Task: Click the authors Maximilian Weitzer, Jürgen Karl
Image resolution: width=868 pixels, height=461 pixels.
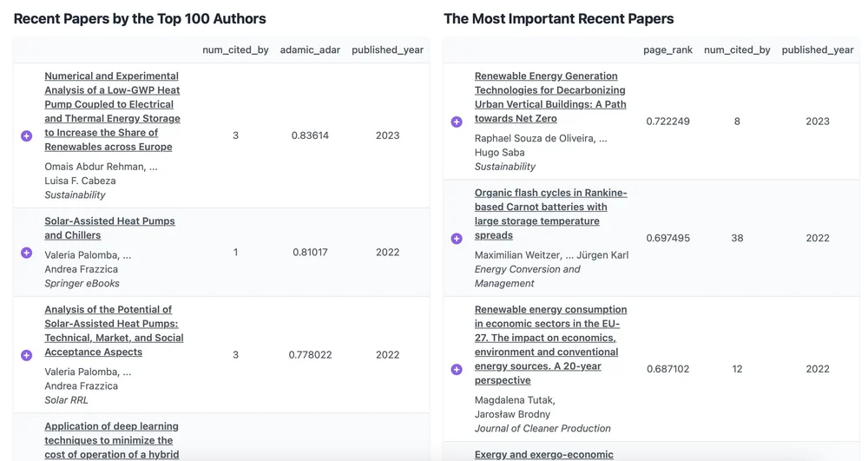Action: [551, 255]
